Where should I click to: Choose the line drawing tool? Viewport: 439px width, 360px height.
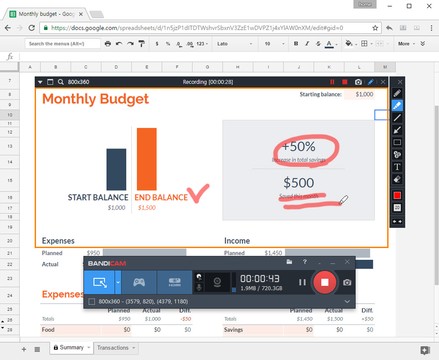397,118
